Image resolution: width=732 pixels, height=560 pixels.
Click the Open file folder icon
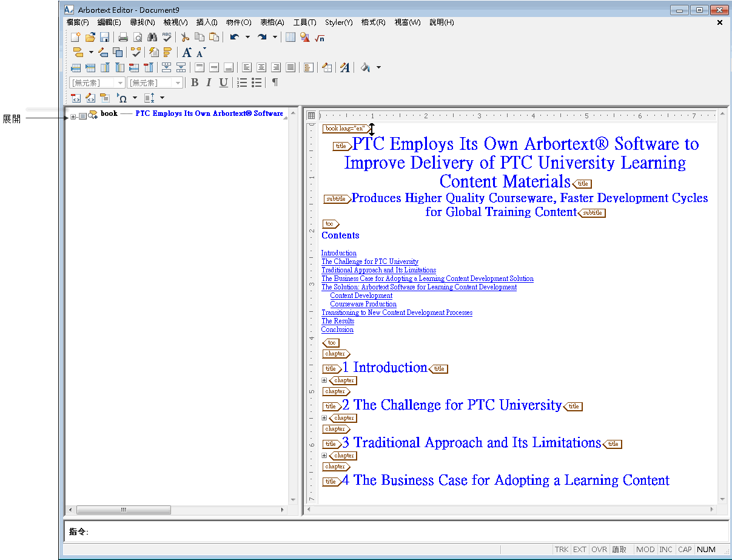[x=90, y=37]
